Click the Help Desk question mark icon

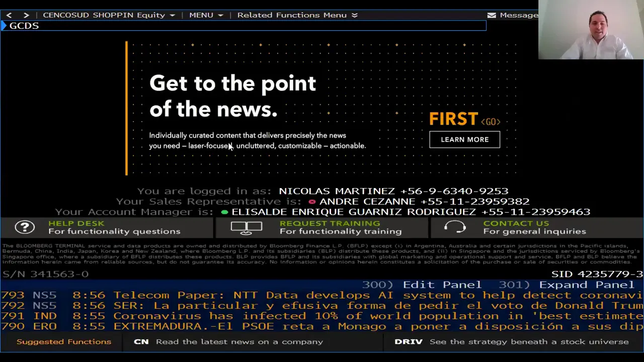pos(25,227)
